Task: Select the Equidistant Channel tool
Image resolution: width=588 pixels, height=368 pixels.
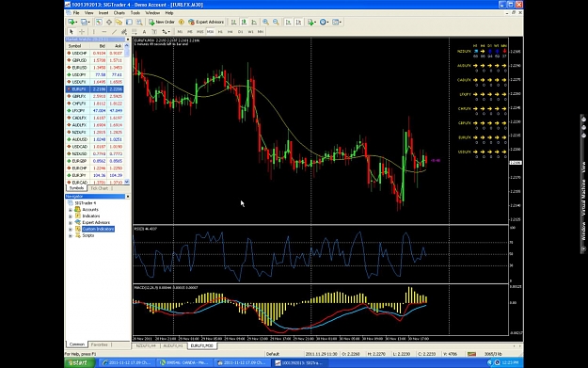Action: coord(124,32)
